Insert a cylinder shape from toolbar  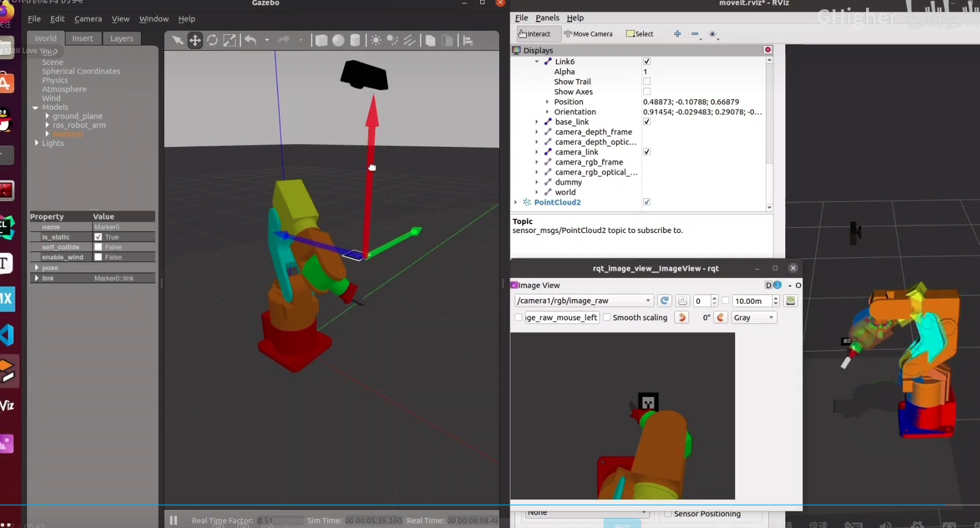[355, 40]
